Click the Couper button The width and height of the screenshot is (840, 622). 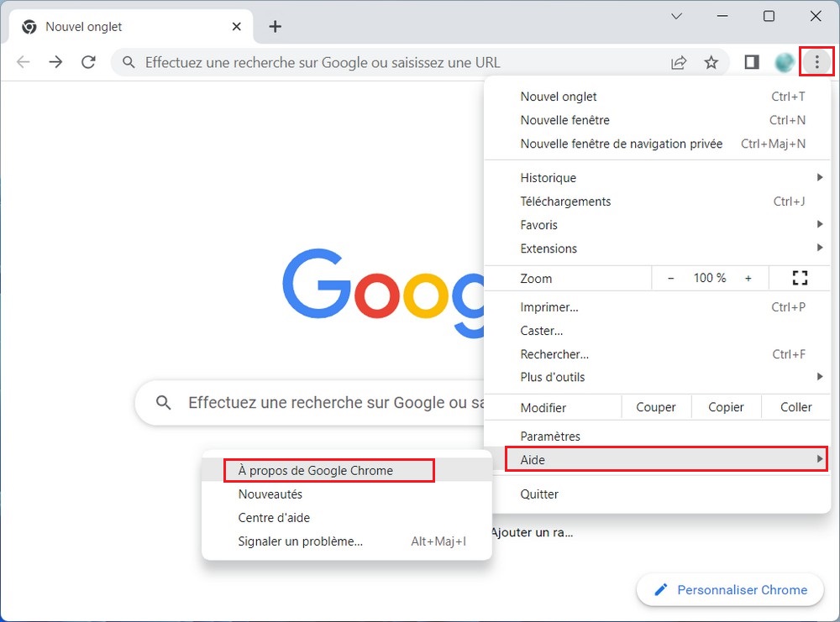coord(656,407)
